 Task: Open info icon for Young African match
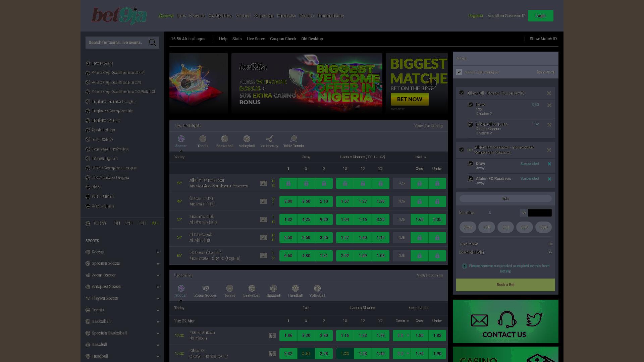272,336
